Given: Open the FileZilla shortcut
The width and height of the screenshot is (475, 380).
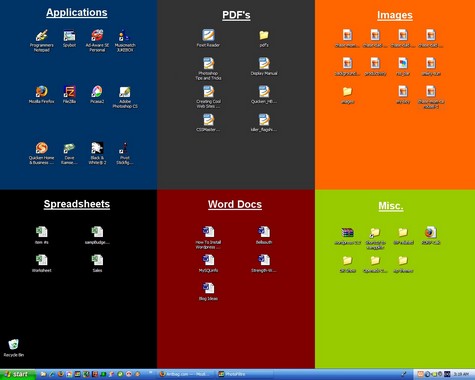Looking at the screenshot, I should coord(69,94).
